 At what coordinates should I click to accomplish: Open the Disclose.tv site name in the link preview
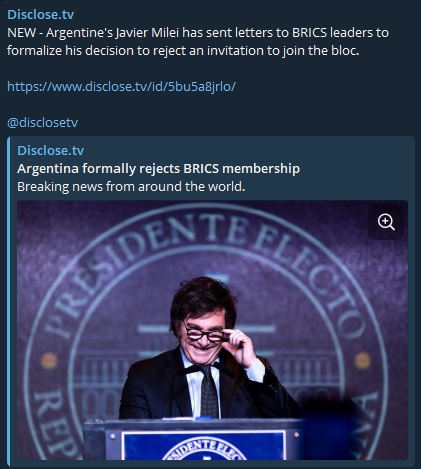click(50, 150)
